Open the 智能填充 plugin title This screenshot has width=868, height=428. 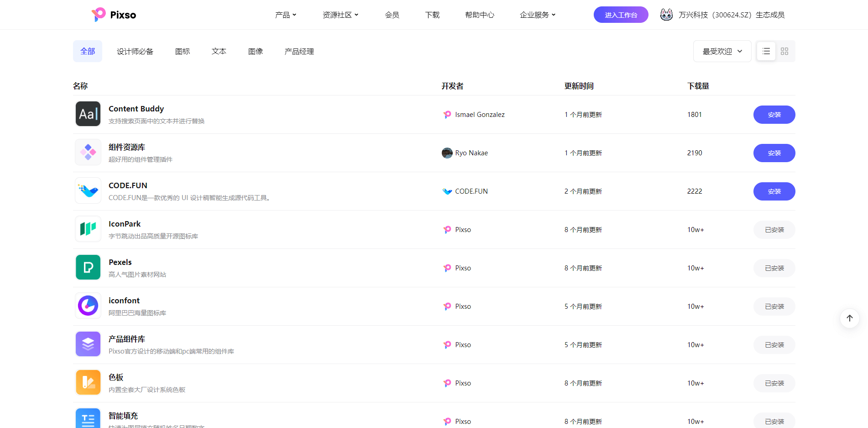click(123, 416)
